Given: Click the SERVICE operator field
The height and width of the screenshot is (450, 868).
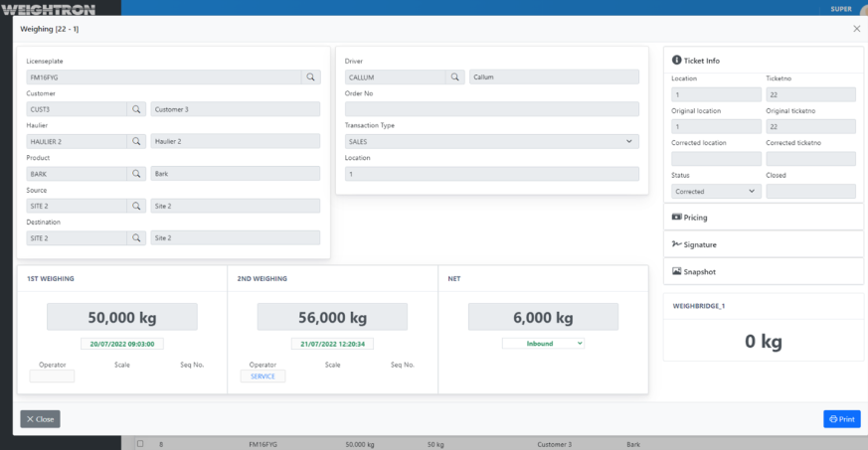Looking at the screenshot, I should tap(262, 376).
